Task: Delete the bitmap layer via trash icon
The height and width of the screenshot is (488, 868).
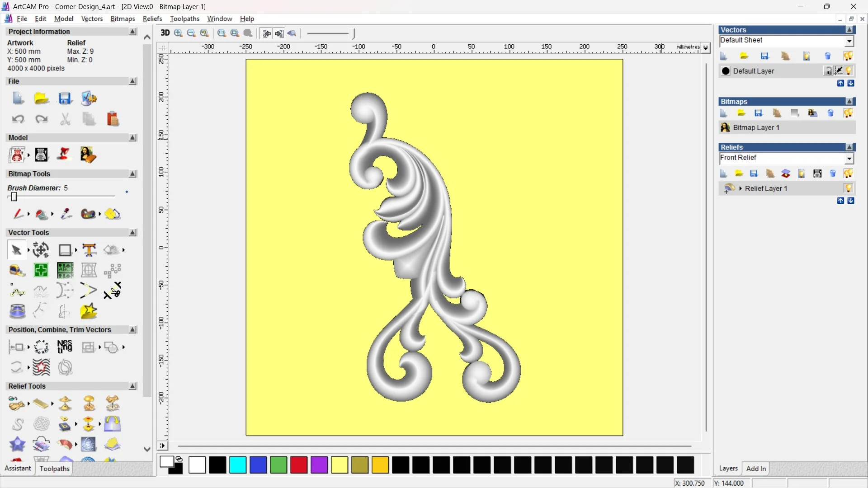Action: [x=831, y=113]
